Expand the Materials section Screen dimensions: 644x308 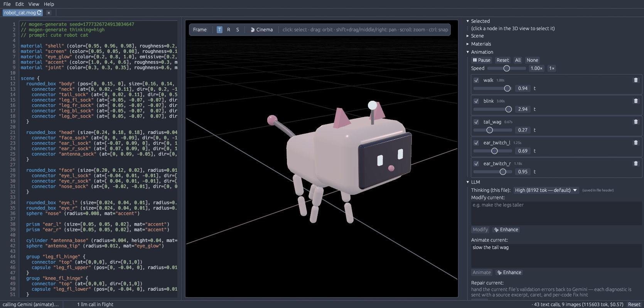pos(480,44)
